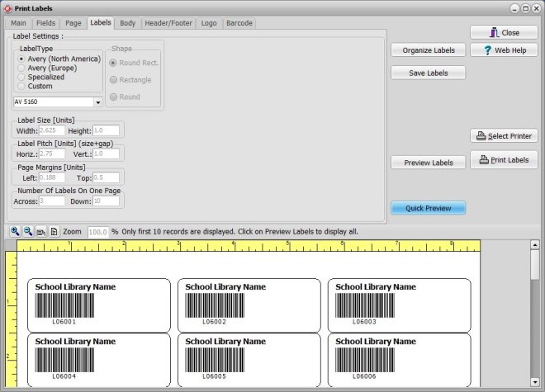Click the label preview with barcode L06005
This screenshot has width=545, height=392.
pyautogui.click(x=249, y=360)
